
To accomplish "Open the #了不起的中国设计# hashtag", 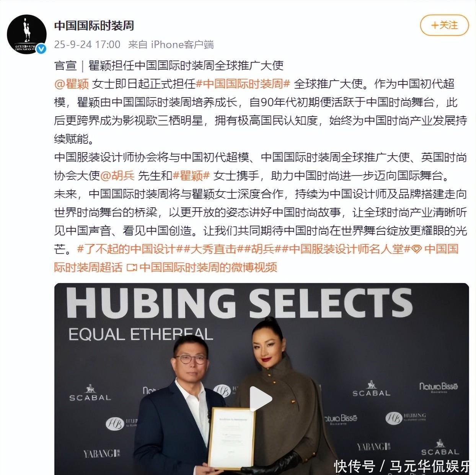I will click(x=130, y=249).
